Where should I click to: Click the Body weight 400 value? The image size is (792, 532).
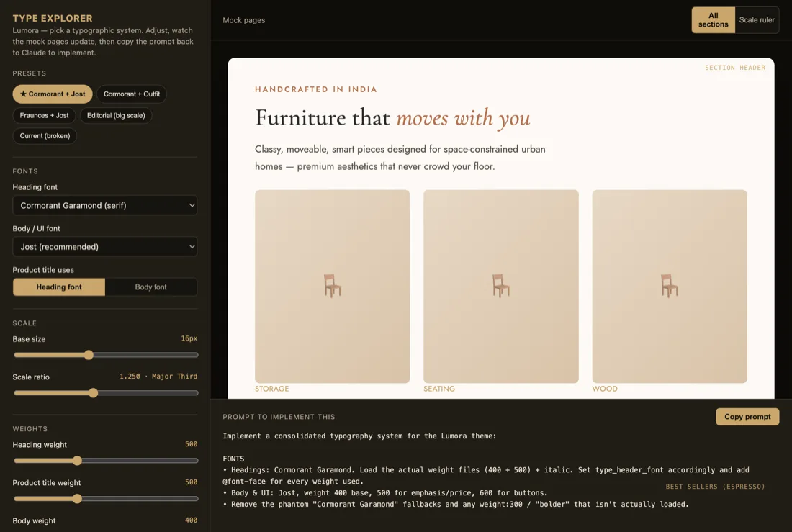tap(192, 520)
